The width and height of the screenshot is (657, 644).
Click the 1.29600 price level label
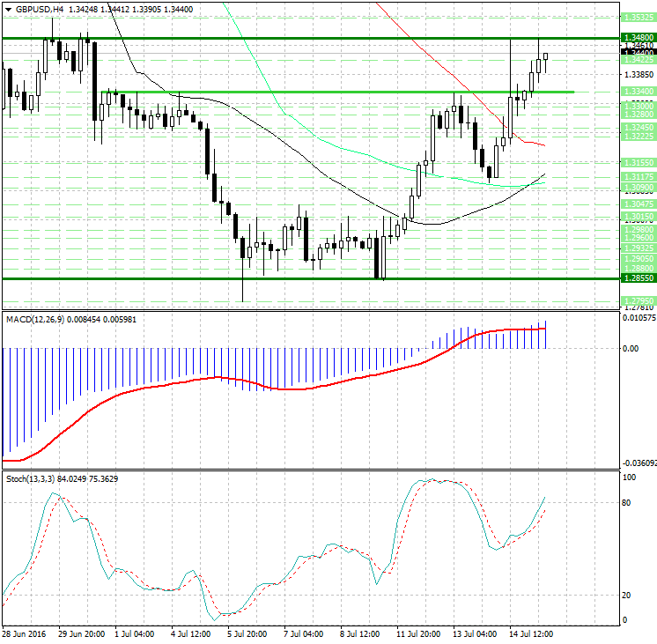click(x=639, y=237)
